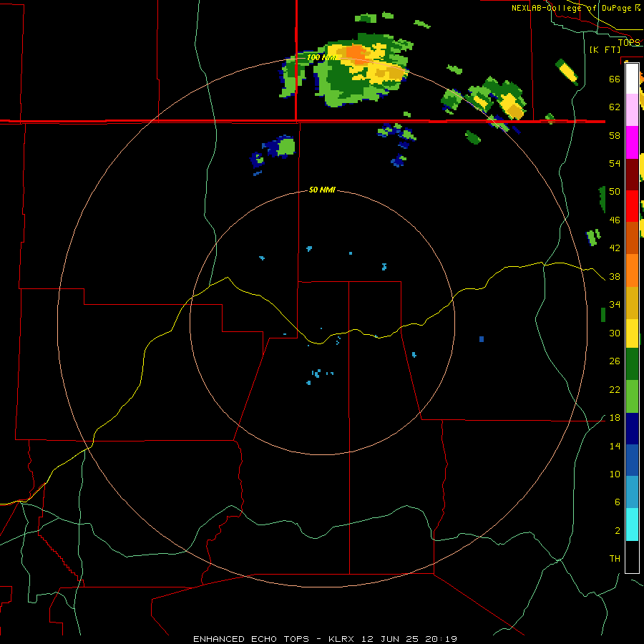Click the light pink swatch on the color scale
Image resolution: width=644 pixels, height=644 pixels.
tap(632, 109)
